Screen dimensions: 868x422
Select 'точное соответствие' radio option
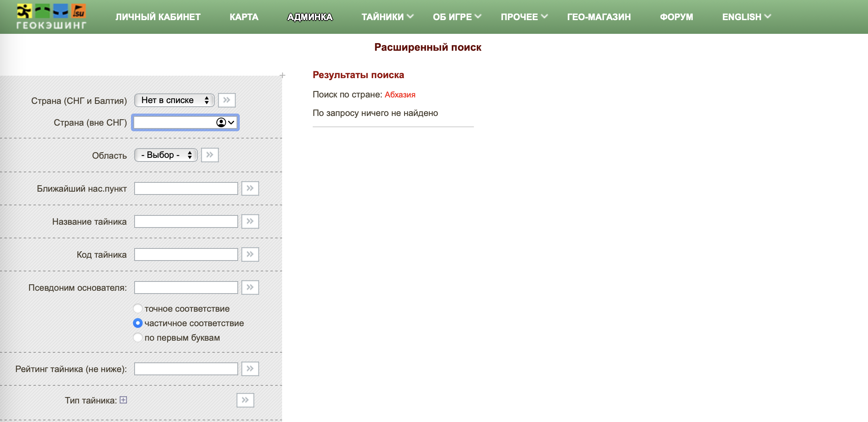click(138, 309)
